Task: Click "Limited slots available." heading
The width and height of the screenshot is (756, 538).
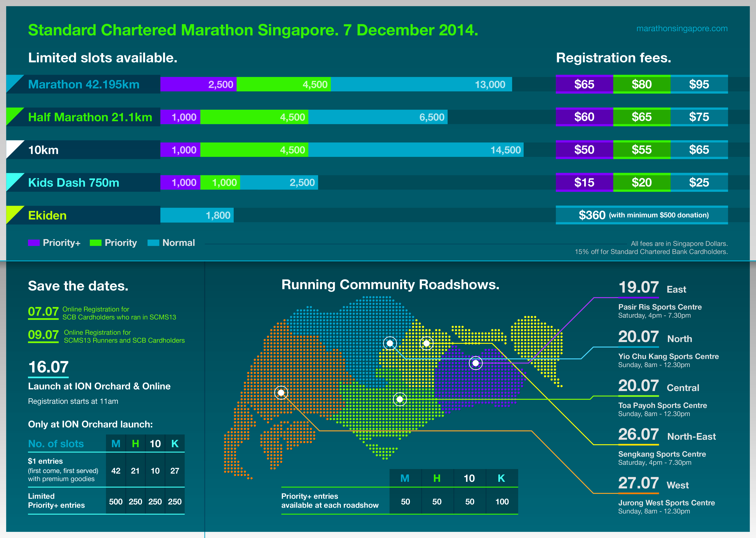Action: click(103, 58)
